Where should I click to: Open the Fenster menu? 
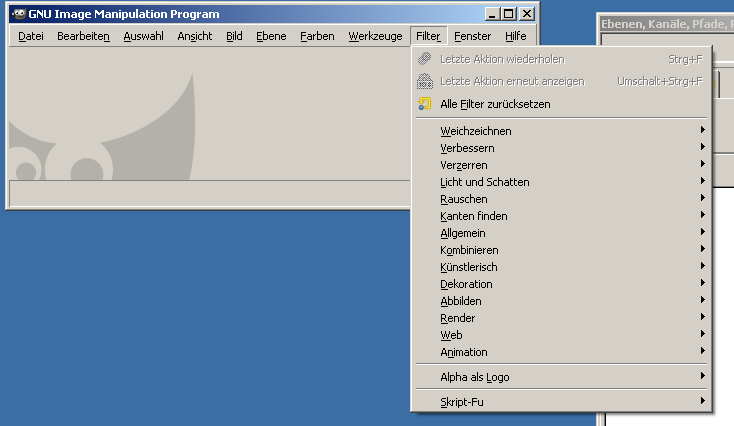click(x=472, y=36)
